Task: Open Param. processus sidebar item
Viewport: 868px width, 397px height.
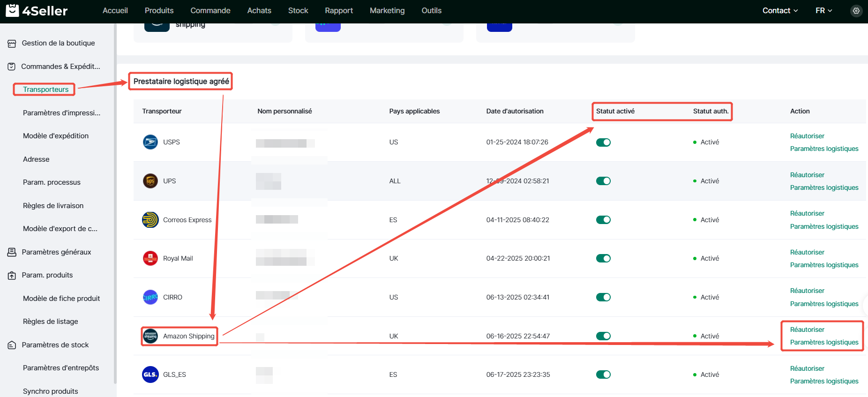Action: point(52,182)
